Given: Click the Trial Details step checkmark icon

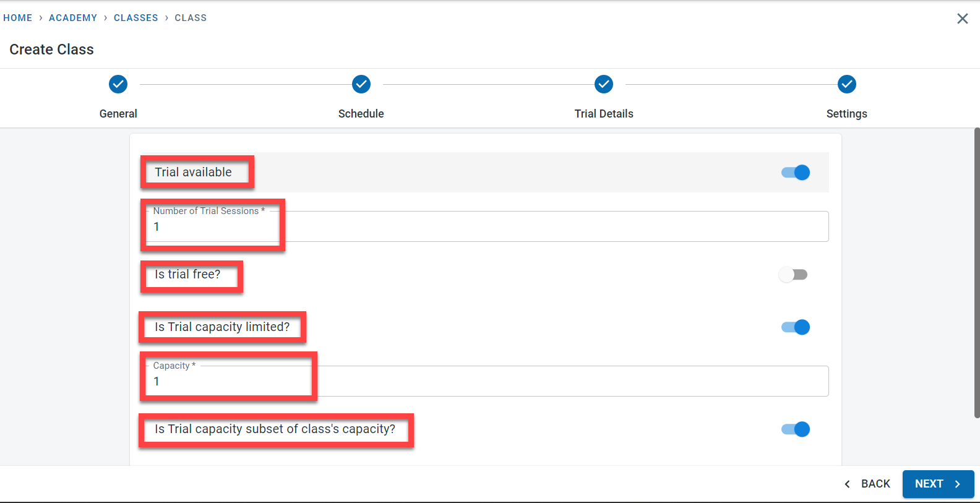Looking at the screenshot, I should pyautogui.click(x=604, y=84).
